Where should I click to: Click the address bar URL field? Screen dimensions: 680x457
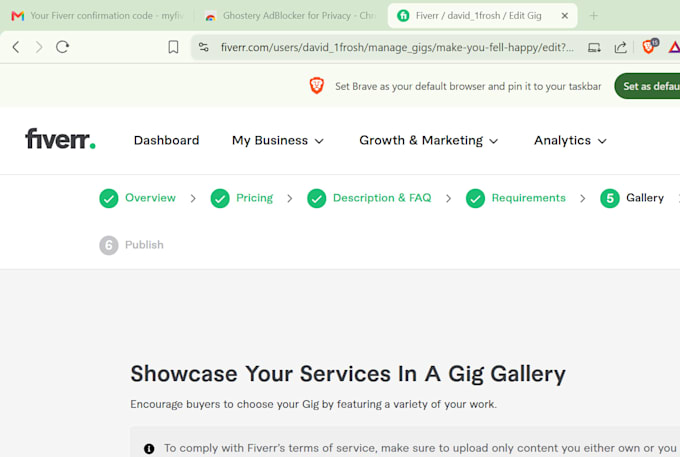(x=397, y=47)
